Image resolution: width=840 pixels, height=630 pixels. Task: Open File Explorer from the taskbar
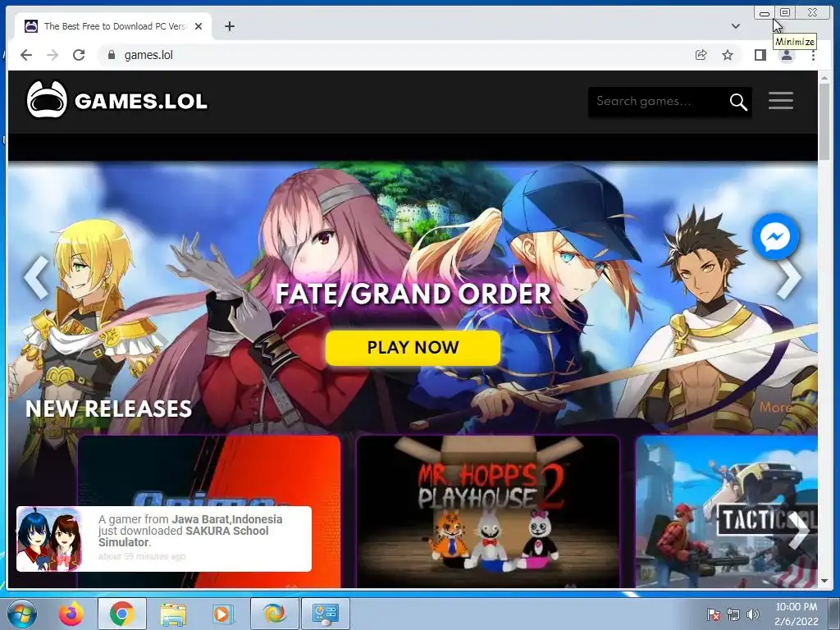pos(173,614)
